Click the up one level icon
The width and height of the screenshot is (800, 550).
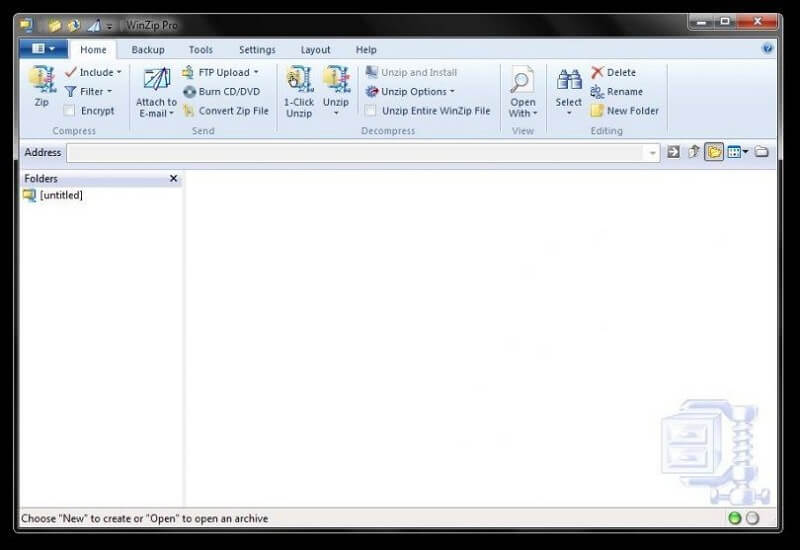(x=693, y=152)
